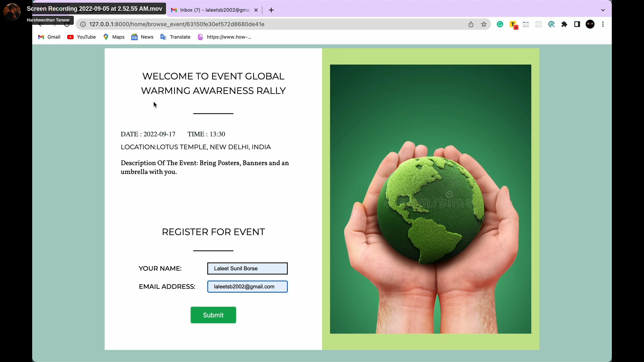The width and height of the screenshot is (644, 362).
Task: Click the Grammarly extension icon
Action: [500, 24]
